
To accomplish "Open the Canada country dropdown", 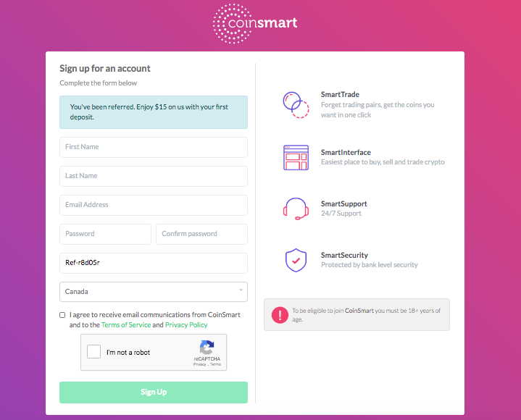I will [x=154, y=292].
